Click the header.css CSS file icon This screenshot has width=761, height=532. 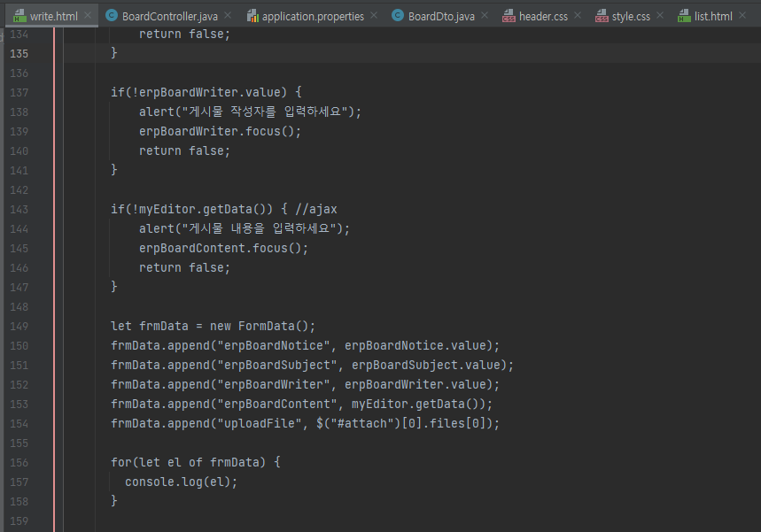point(509,16)
